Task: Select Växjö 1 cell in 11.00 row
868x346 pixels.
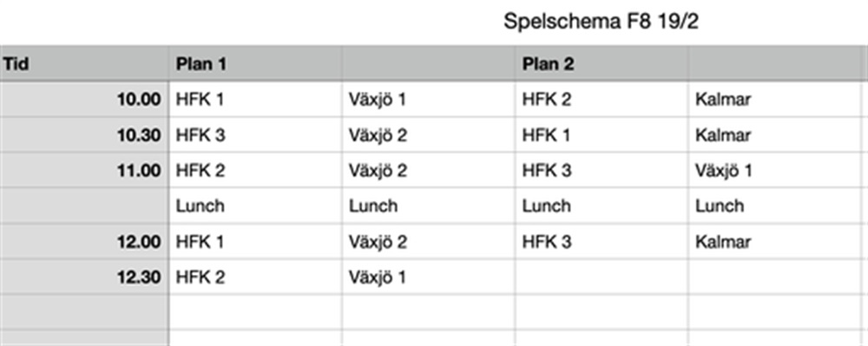Action: click(775, 170)
